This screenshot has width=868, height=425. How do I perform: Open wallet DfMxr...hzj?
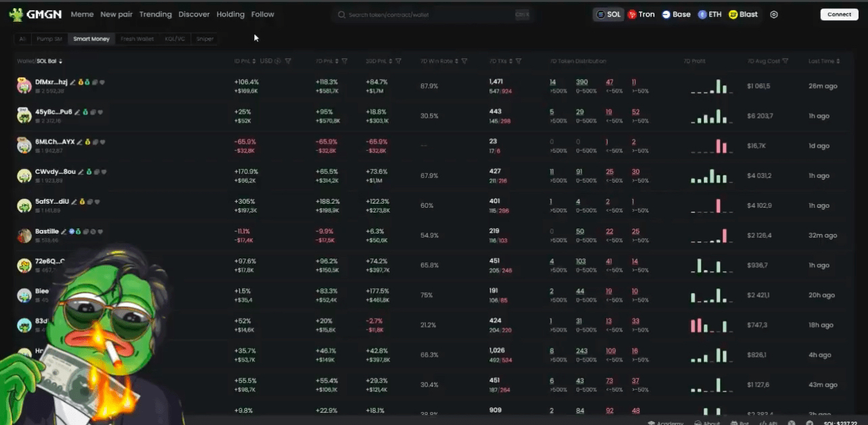coord(51,82)
